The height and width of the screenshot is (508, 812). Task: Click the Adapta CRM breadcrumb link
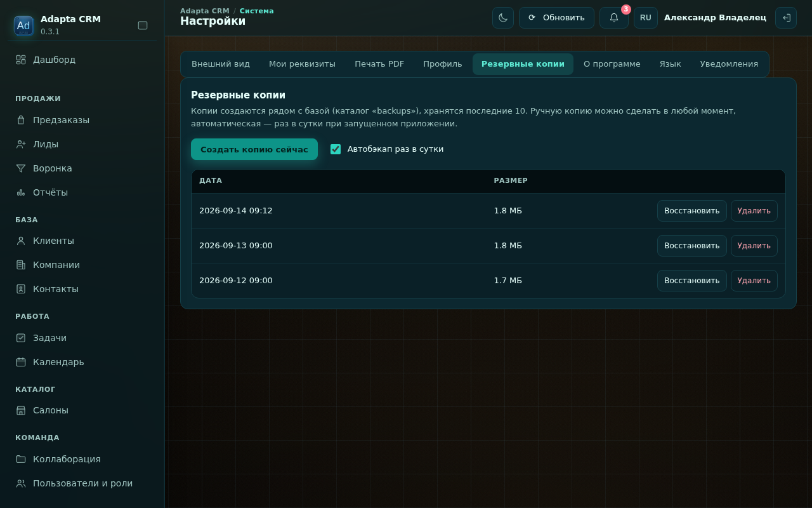205,11
